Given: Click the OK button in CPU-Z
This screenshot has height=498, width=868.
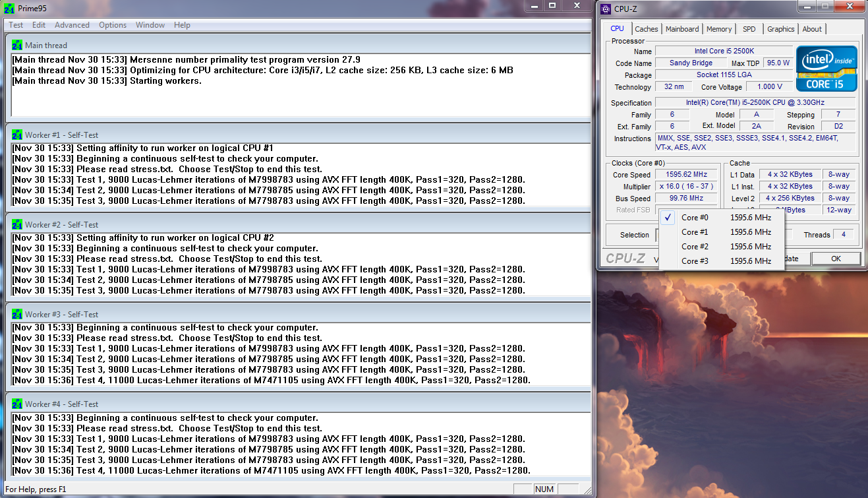Looking at the screenshot, I should click(x=836, y=259).
